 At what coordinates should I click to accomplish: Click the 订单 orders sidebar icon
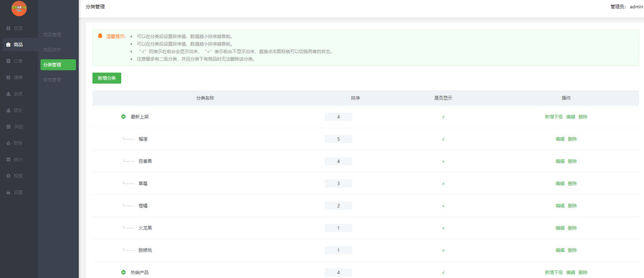point(8,61)
